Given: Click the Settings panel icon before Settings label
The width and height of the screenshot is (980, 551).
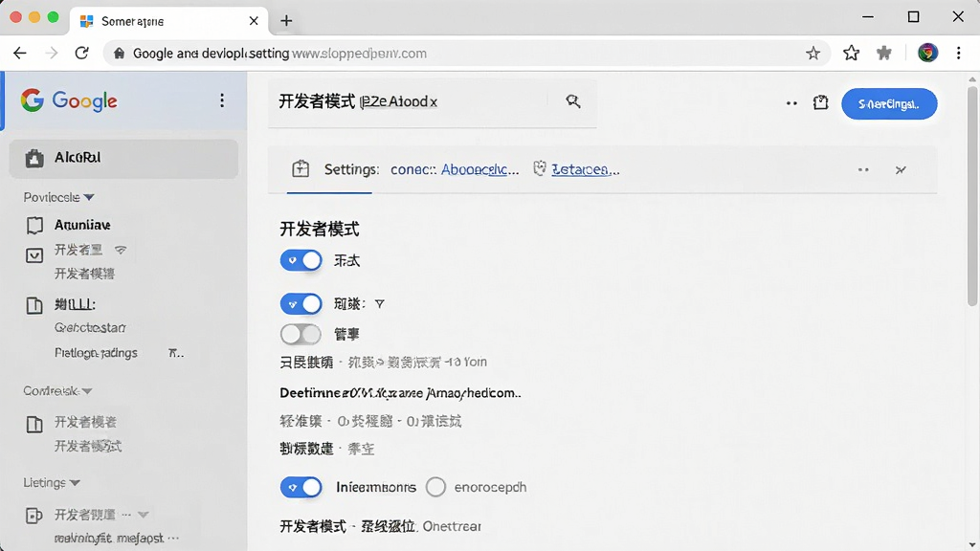Looking at the screenshot, I should [x=301, y=168].
